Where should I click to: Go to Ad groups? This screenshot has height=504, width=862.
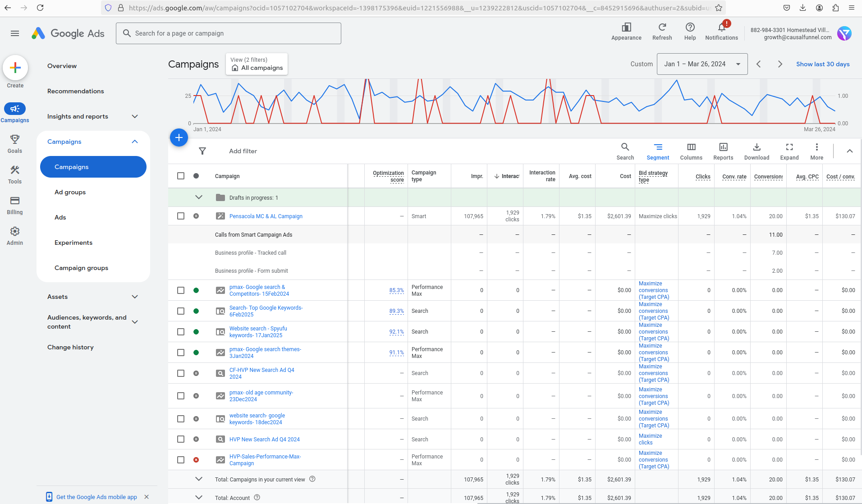[x=70, y=192]
